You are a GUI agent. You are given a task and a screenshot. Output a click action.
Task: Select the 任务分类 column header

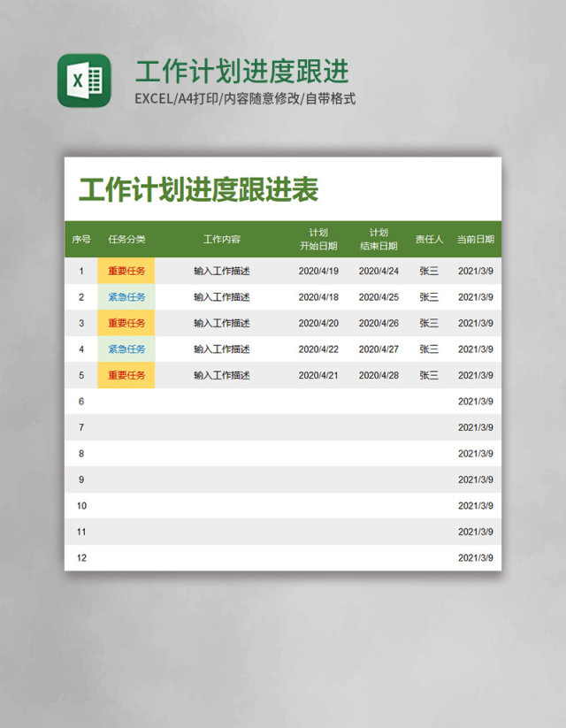tap(126, 239)
